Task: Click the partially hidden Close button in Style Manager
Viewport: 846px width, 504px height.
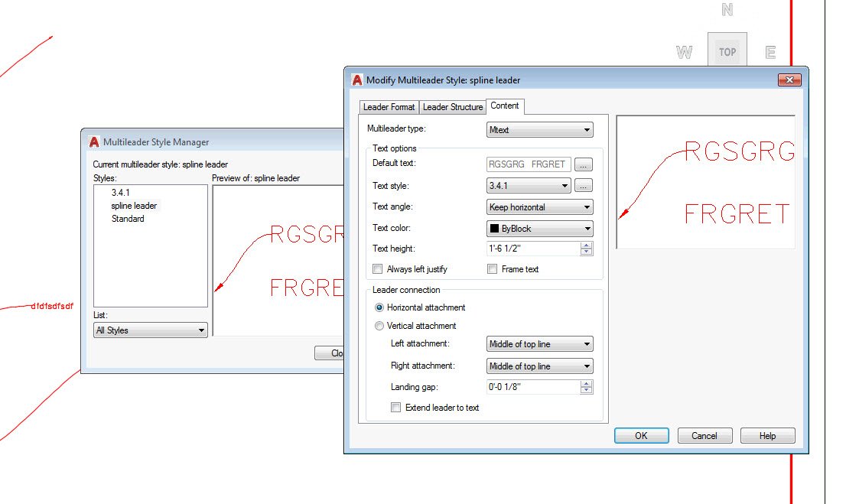Action: (x=330, y=353)
